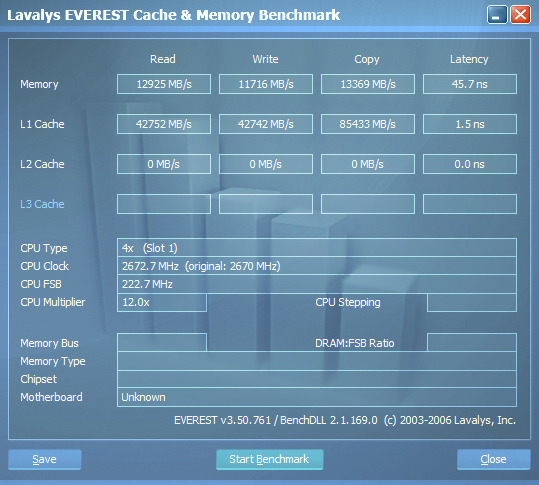Select the Memory Read 12925 MB/s field
539x485 pixels.
pos(164,84)
